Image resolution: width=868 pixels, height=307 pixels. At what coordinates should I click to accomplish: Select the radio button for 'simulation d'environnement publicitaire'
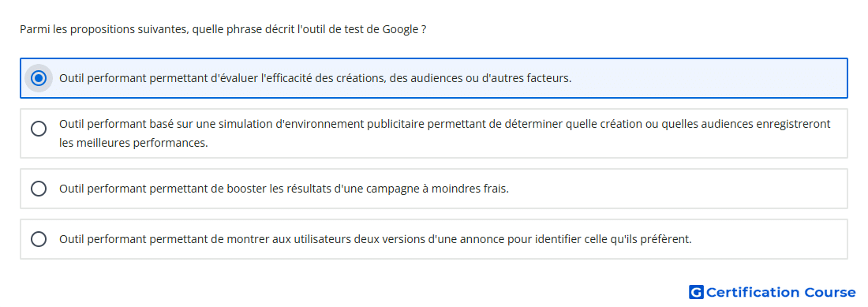(39, 129)
